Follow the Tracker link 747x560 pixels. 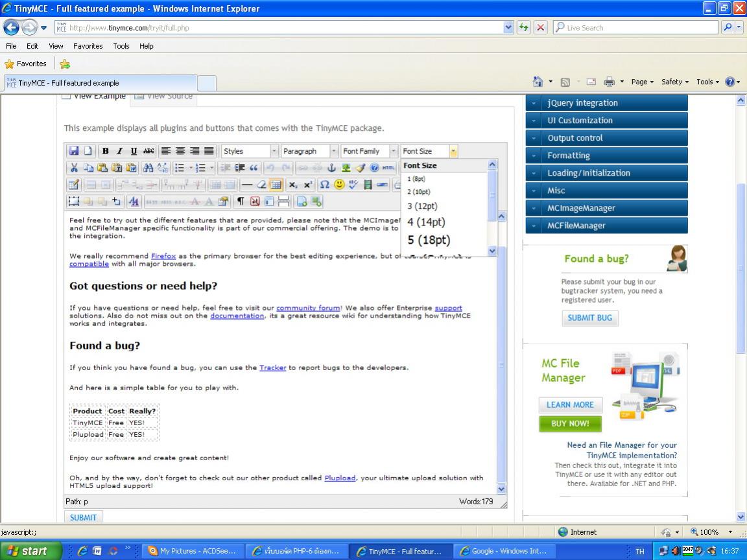[272, 367]
